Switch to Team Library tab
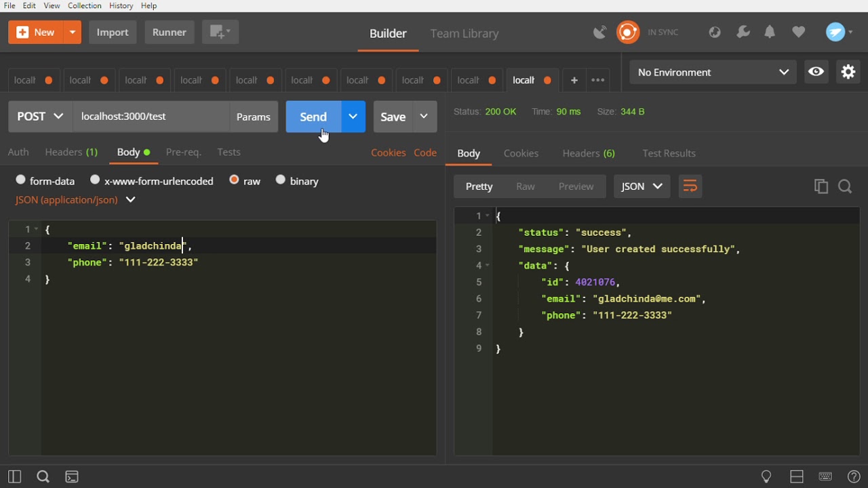The height and width of the screenshot is (488, 868). click(465, 33)
